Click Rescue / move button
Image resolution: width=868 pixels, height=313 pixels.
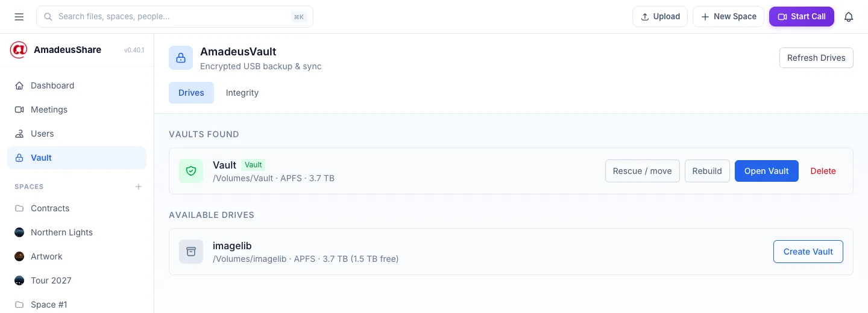coord(643,171)
